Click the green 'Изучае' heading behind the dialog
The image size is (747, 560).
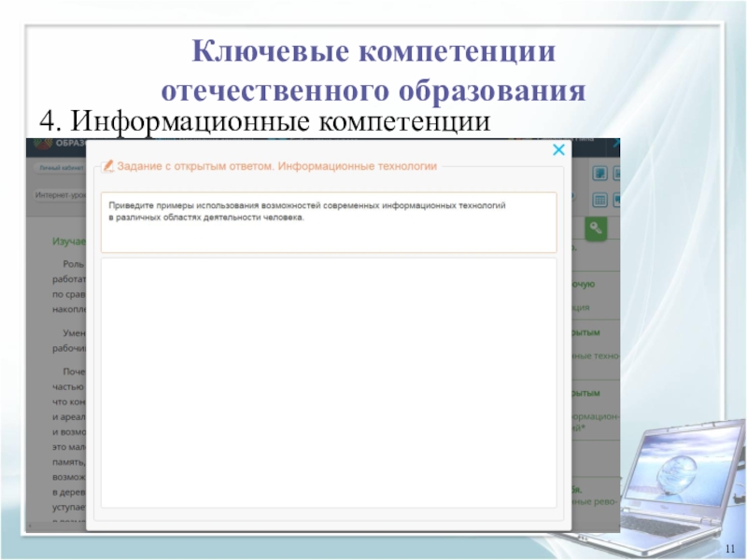click(69, 242)
